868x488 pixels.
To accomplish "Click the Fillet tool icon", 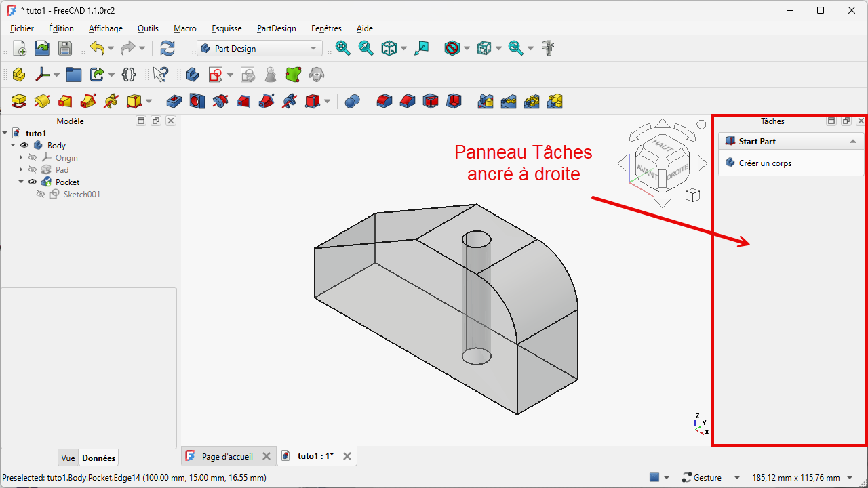I will (x=384, y=102).
